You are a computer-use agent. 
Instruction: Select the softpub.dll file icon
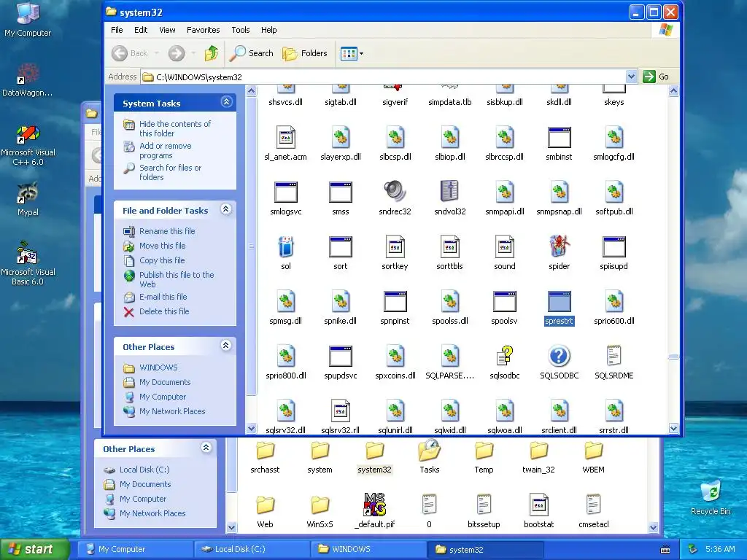[x=614, y=192]
